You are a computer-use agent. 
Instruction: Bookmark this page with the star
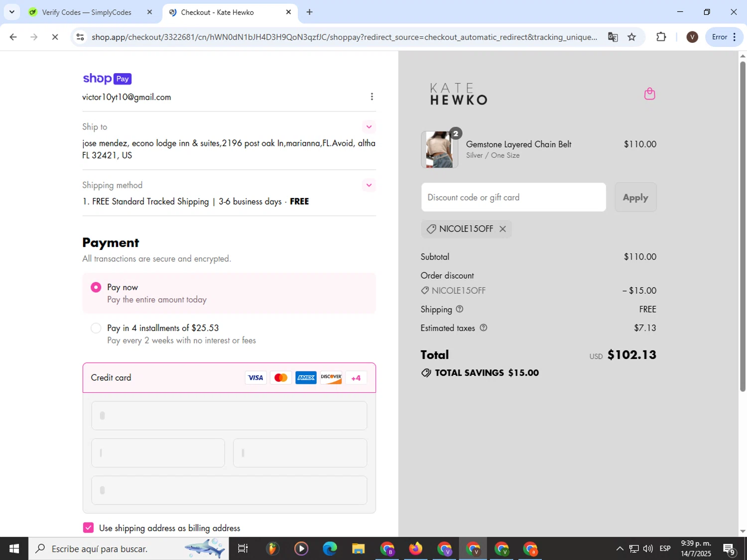click(x=631, y=37)
